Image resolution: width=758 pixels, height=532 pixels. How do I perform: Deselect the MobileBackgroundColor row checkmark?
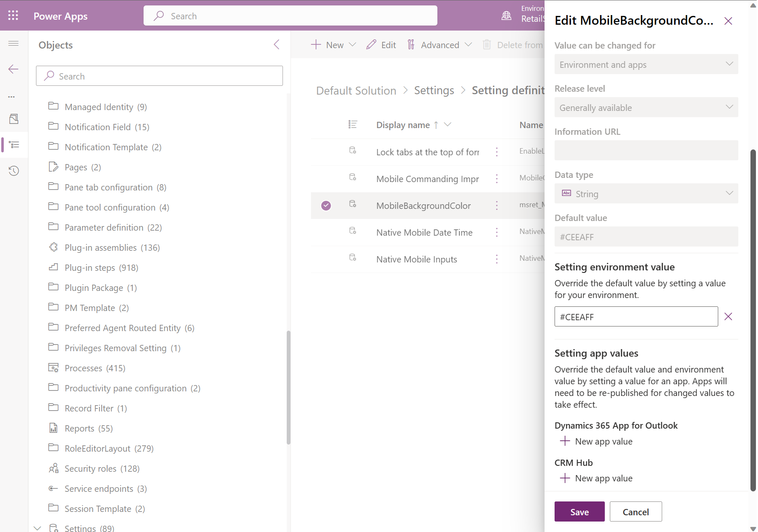tap(326, 206)
